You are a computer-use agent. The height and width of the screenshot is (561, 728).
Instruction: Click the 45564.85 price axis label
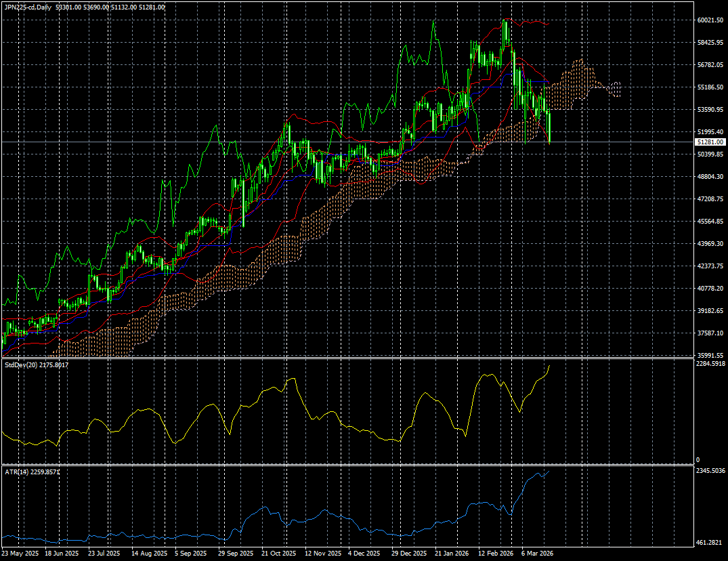point(710,222)
